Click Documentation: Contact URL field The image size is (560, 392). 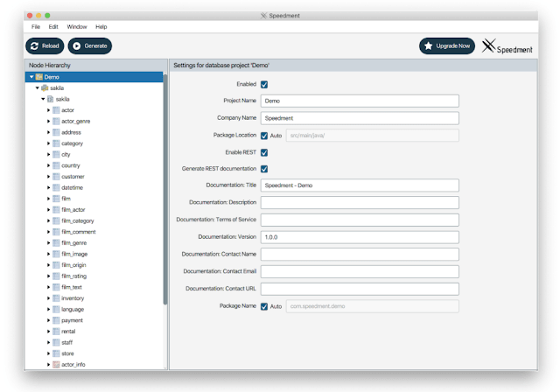(x=360, y=289)
